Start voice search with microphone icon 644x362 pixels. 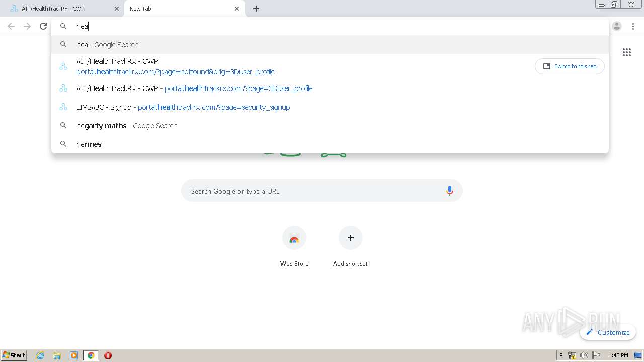(x=450, y=191)
